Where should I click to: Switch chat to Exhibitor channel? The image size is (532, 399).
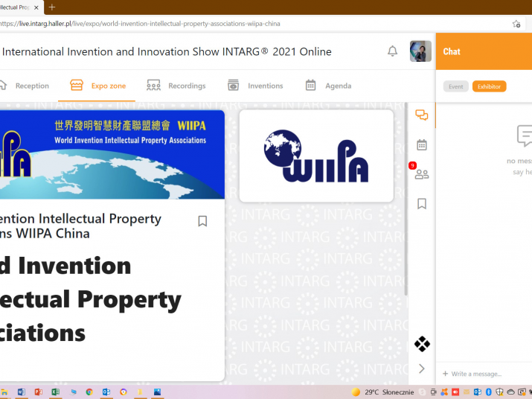(x=489, y=86)
